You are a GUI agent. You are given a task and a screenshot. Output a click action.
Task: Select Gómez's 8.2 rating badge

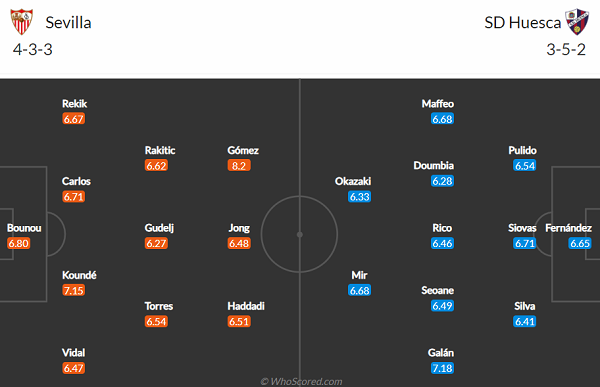point(239,166)
